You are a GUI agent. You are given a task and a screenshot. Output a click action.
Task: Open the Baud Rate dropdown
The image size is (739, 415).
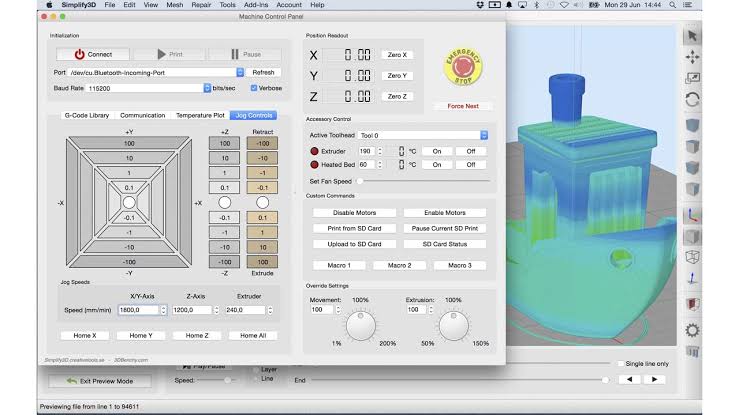(x=207, y=88)
